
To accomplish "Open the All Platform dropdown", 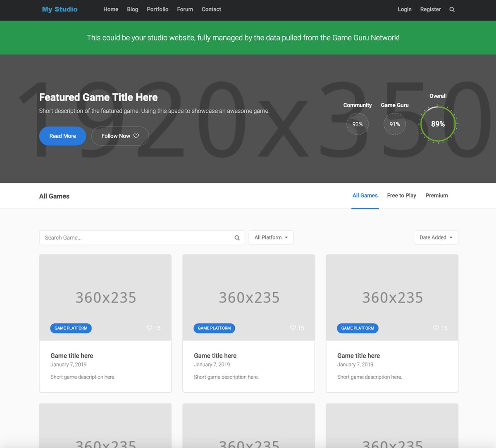I will (x=271, y=237).
